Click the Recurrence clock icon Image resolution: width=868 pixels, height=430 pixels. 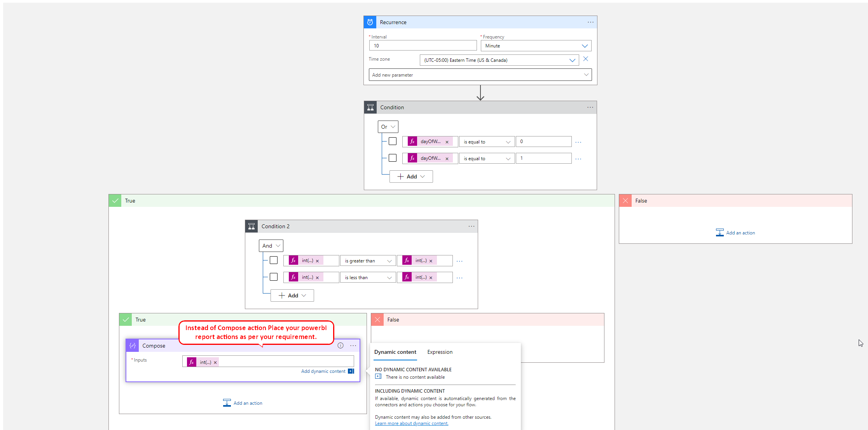tap(370, 22)
